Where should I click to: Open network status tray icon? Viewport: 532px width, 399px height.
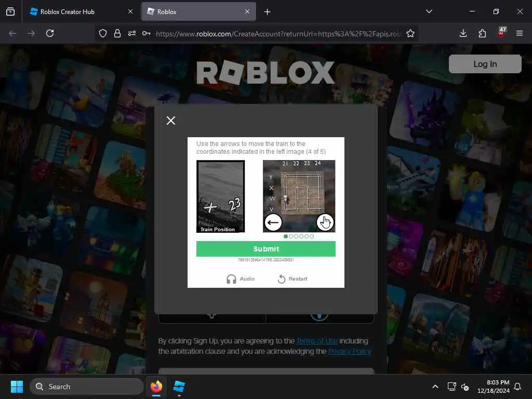[451, 387]
